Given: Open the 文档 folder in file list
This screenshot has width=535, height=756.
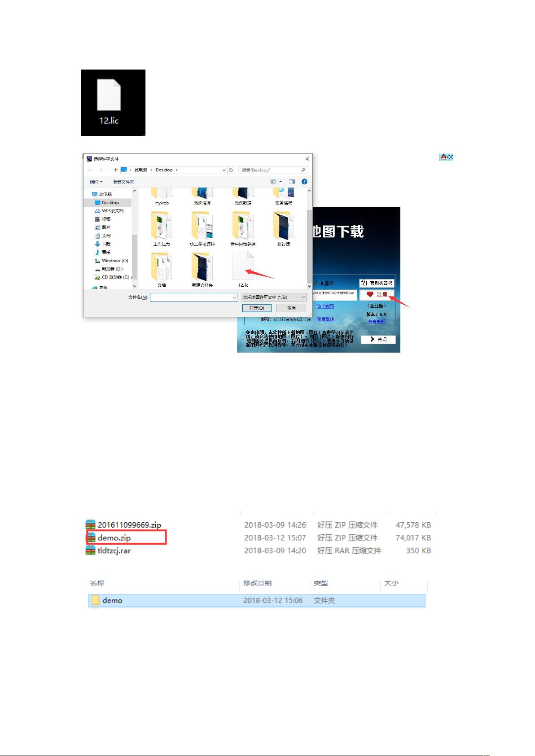Looking at the screenshot, I should tap(162, 270).
